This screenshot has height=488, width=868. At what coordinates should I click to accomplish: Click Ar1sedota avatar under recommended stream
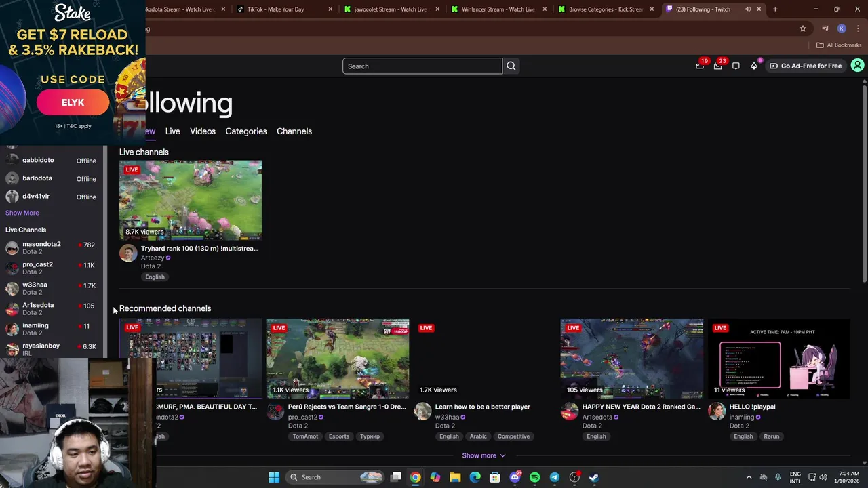tap(570, 411)
